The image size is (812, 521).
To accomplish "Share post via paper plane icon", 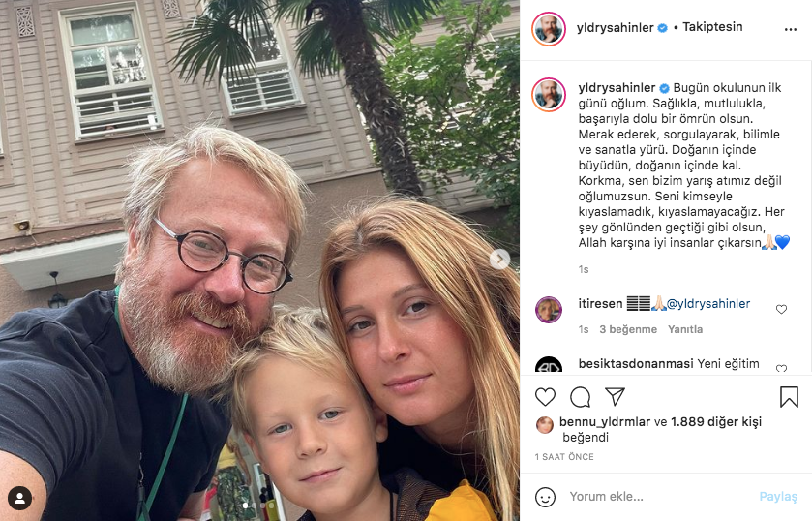I will (615, 397).
